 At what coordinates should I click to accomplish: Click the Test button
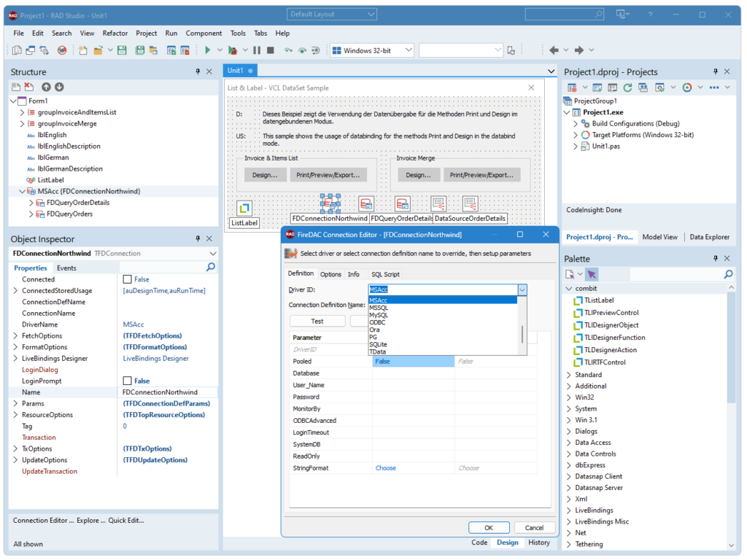317,322
